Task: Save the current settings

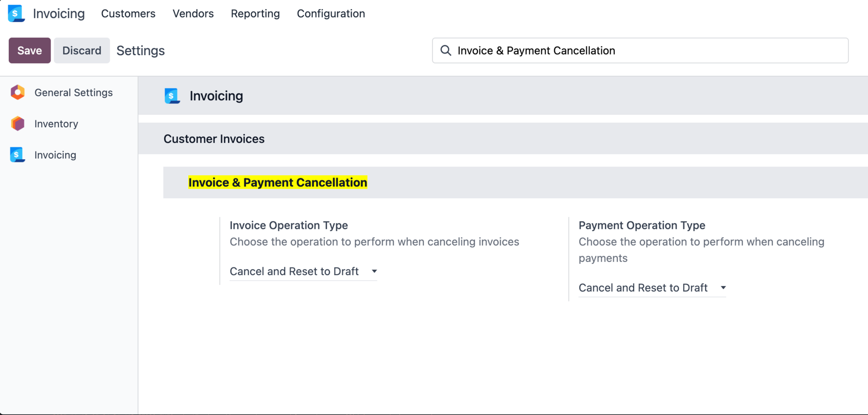Action: [29, 50]
